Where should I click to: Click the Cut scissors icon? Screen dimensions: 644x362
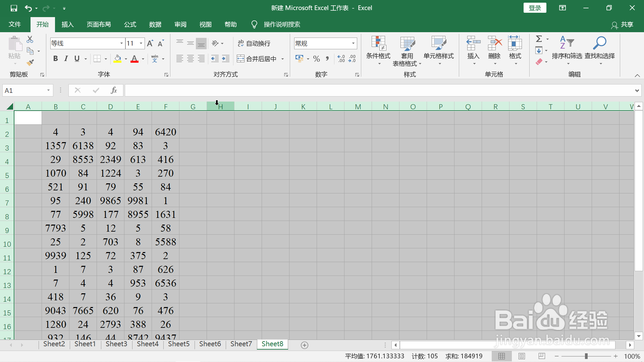tap(30, 40)
